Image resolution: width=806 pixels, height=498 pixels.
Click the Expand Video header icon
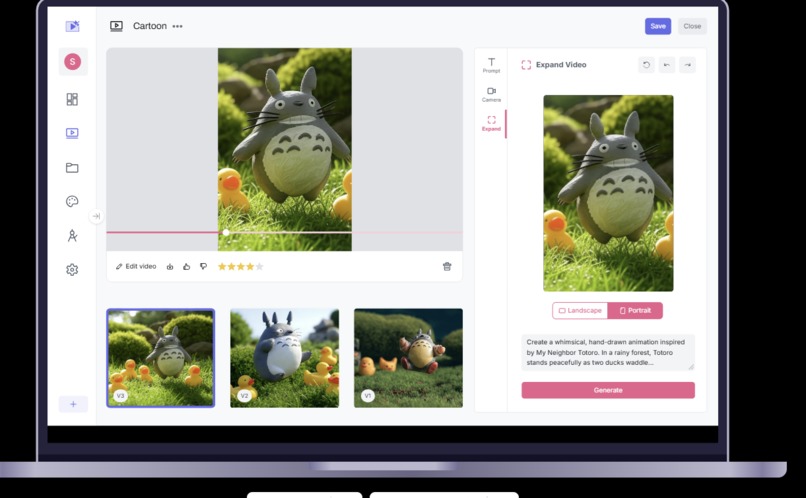pyautogui.click(x=526, y=65)
